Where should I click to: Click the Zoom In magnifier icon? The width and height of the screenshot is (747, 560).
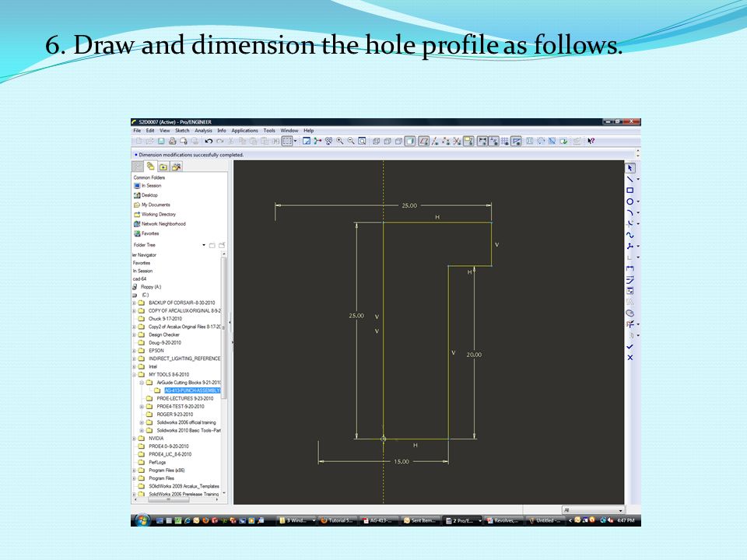339,141
